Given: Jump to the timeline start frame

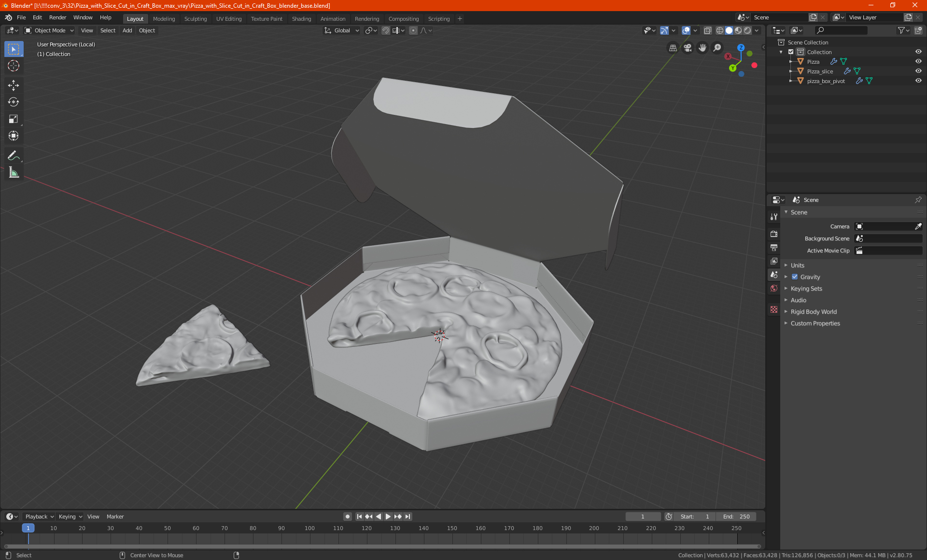Looking at the screenshot, I should pyautogui.click(x=359, y=517).
